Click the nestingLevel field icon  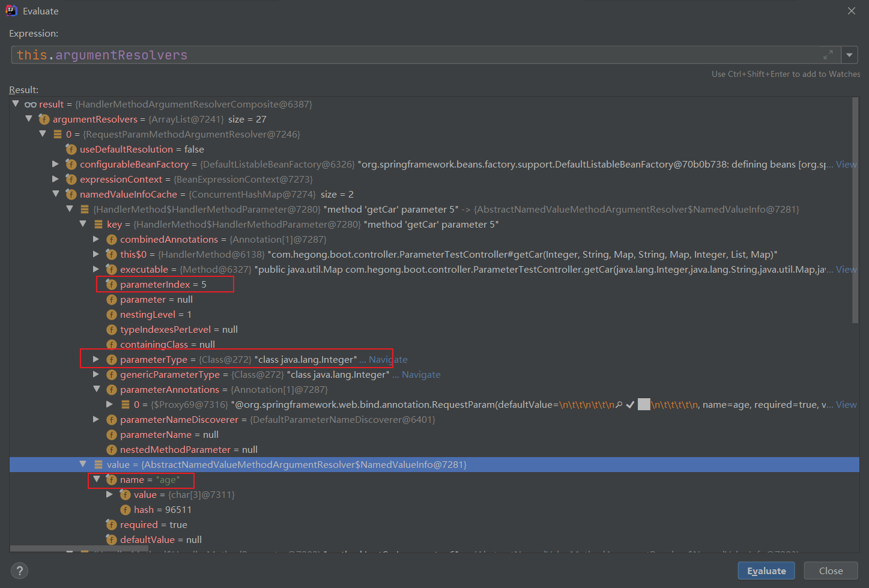[111, 314]
